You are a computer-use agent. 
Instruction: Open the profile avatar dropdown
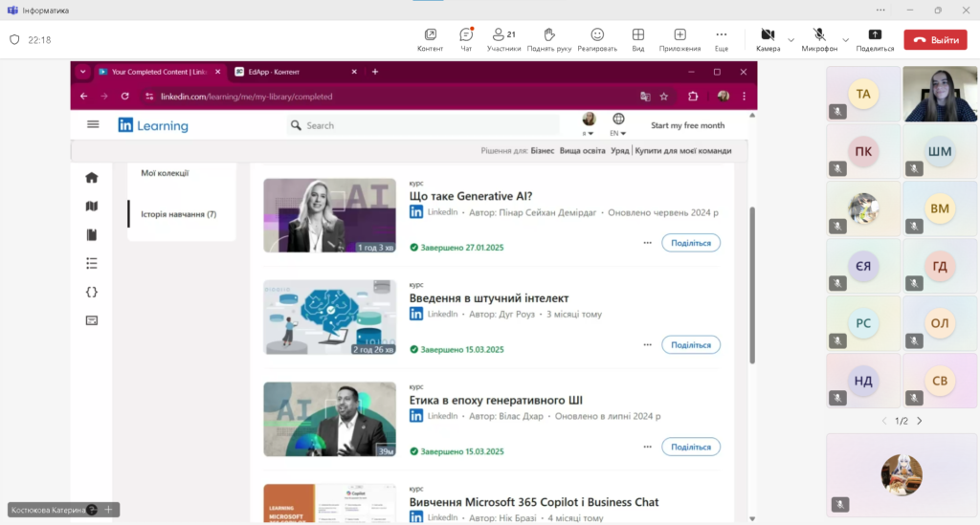tap(589, 123)
